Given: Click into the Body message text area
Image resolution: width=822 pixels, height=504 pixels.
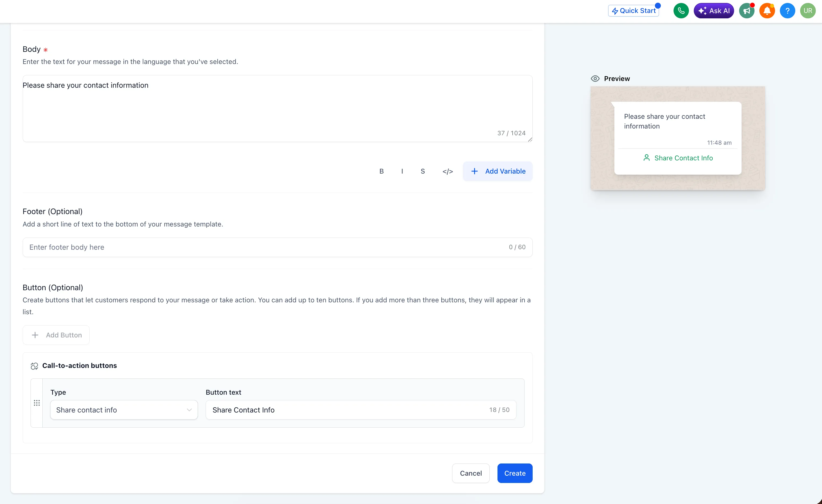Looking at the screenshot, I should [x=277, y=109].
